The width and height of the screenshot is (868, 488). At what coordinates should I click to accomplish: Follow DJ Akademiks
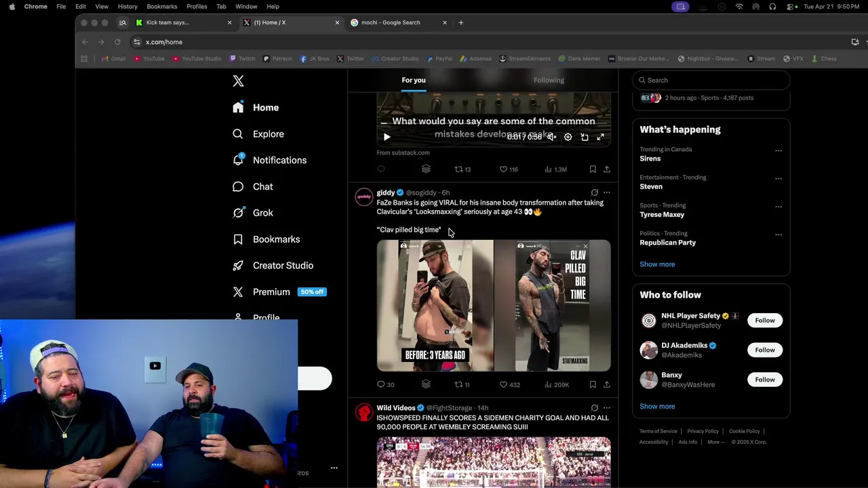click(765, 350)
